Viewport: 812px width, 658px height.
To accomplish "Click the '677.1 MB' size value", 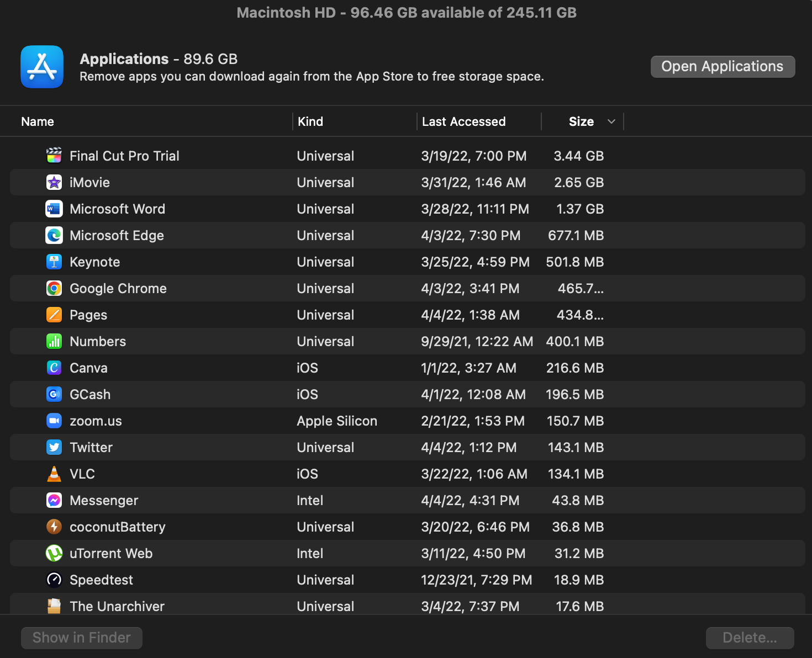I will (x=576, y=236).
